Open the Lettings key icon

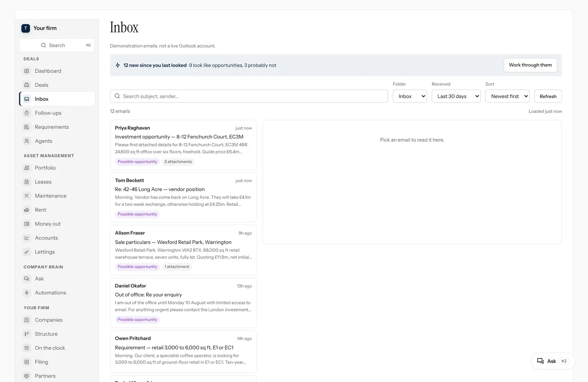[x=27, y=252]
